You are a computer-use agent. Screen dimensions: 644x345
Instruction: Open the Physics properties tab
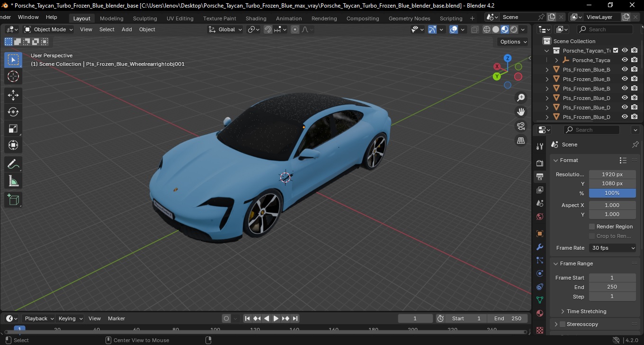tap(539, 273)
